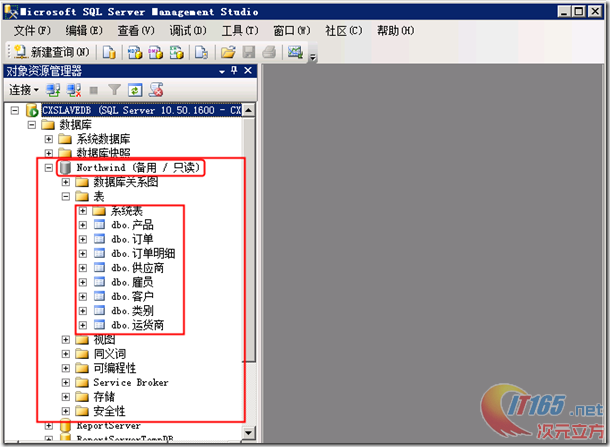Screen dimensions: 610x447
Task: Click the Analysis Services XMLA Query icon
Action: pyautogui.click(x=177, y=52)
